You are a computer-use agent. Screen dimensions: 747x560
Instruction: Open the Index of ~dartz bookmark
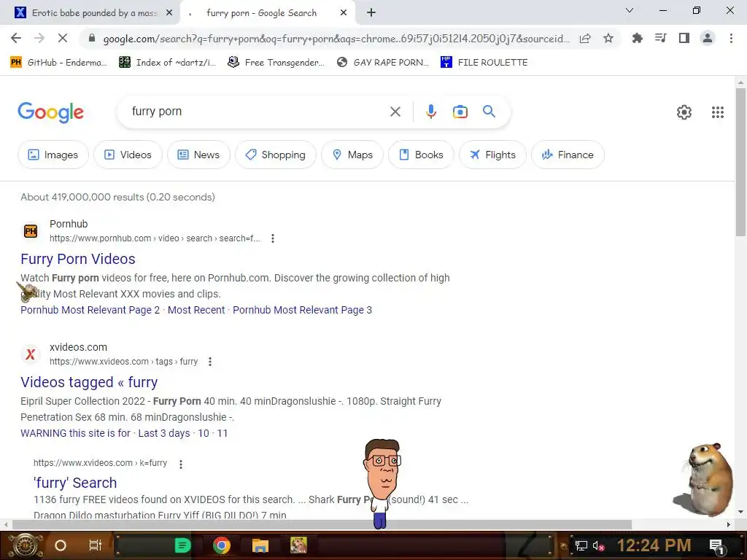click(168, 63)
